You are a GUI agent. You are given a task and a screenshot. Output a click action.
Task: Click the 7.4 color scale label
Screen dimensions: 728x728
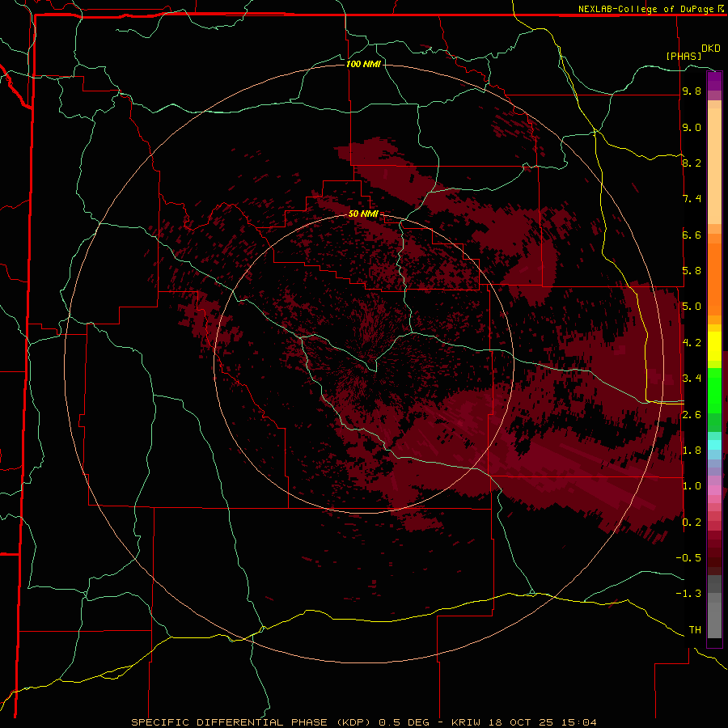point(692,199)
